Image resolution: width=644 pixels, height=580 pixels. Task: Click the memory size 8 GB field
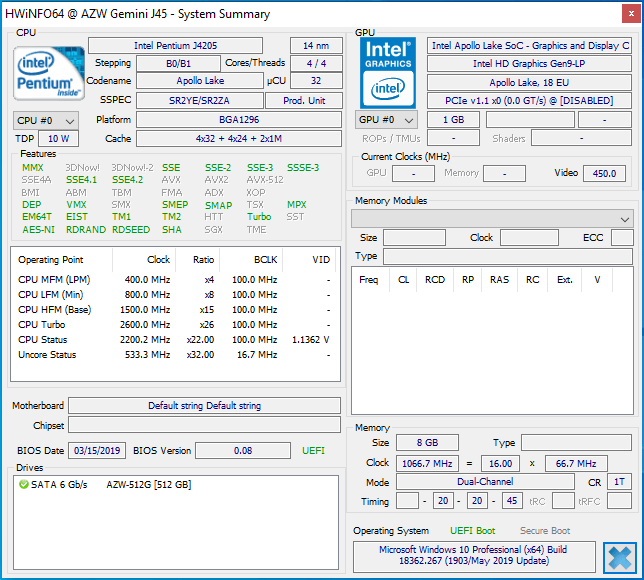[x=427, y=443]
